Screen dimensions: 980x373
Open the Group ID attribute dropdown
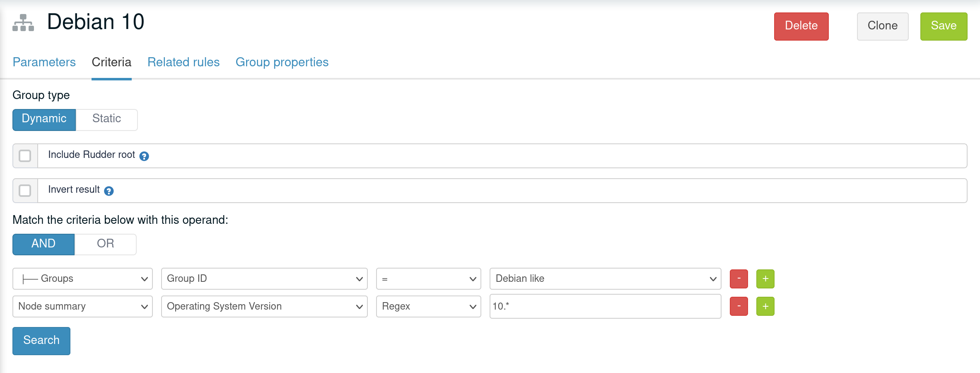click(x=264, y=279)
